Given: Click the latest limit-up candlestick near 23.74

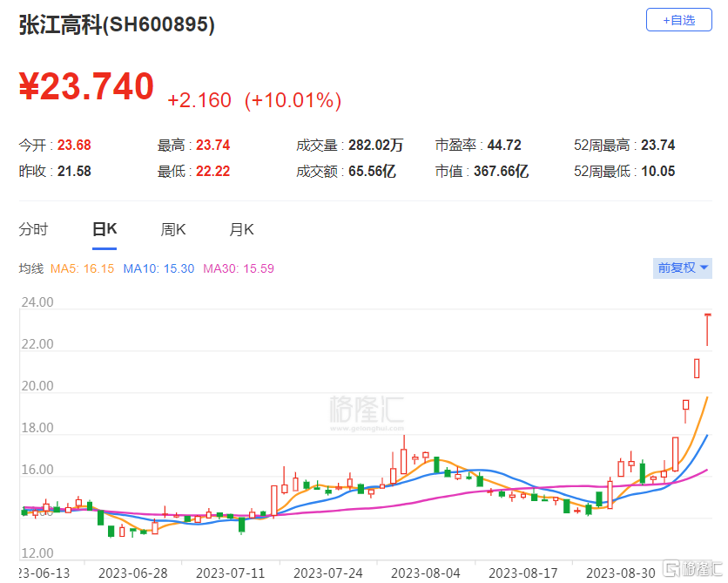Looking at the screenshot, I should click(x=708, y=329).
